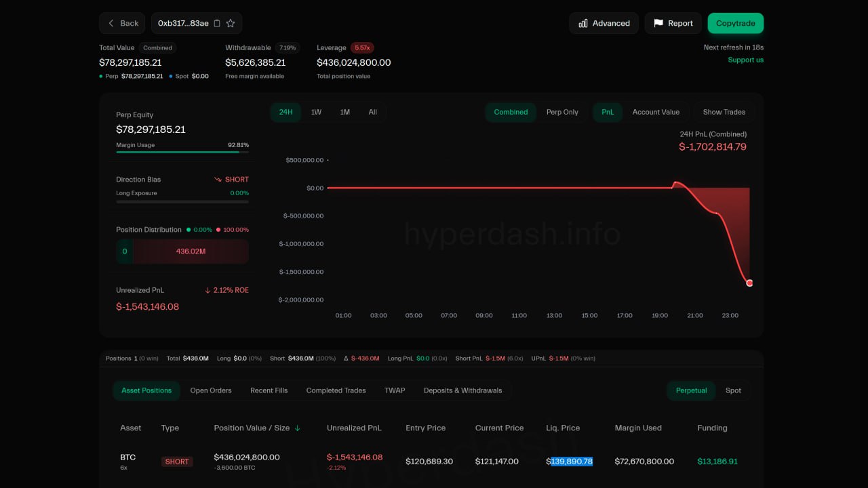This screenshot has width=868, height=488.
Task: Toggle chart to Perp Only
Action: tap(562, 113)
